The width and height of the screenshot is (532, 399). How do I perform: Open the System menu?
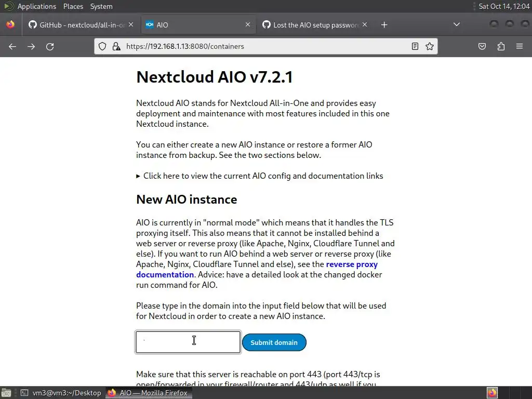click(x=101, y=6)
